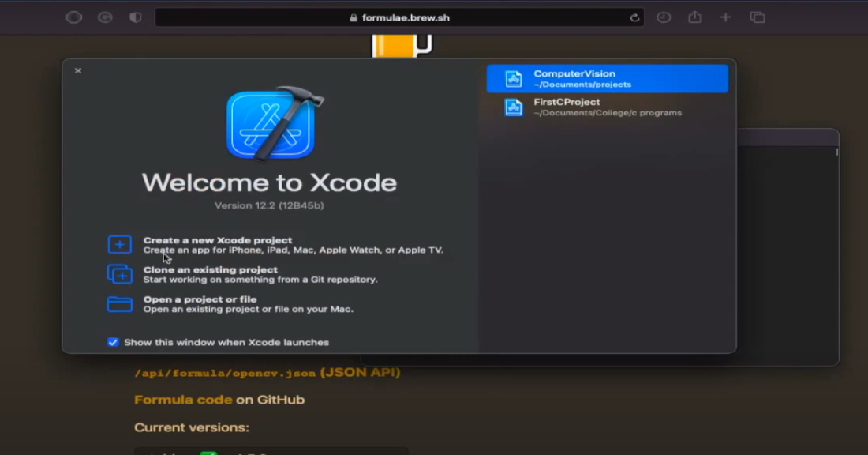The width and height of the screenshot is (868, 455).
Task: Click the FirstCProject project file icon
Action: click(x=513, y=107)
